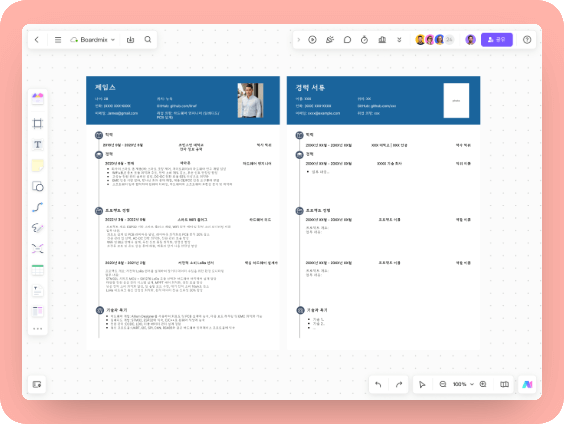Expand the collapsed top toolbar chevron
This screenshot has height=424, width=564.
(x=299, y=40)
